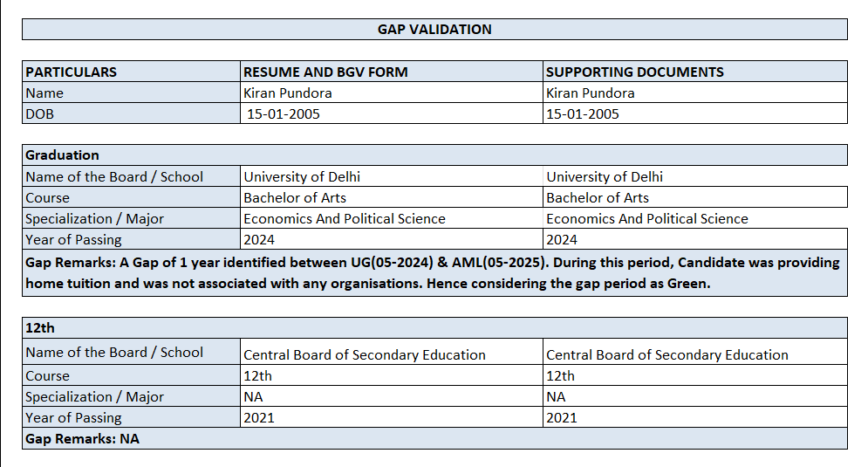Select the PARTICULARS header cell
868x467 pixels.
coord(71,72)
